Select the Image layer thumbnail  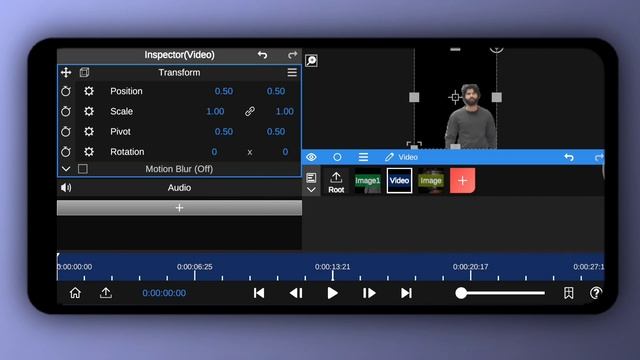[x=431, y=181]
